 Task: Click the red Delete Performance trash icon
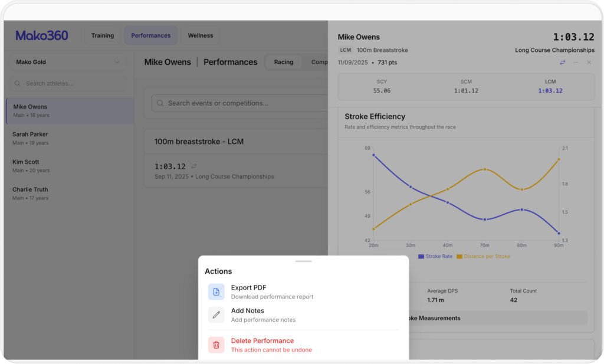click(216, 345)
